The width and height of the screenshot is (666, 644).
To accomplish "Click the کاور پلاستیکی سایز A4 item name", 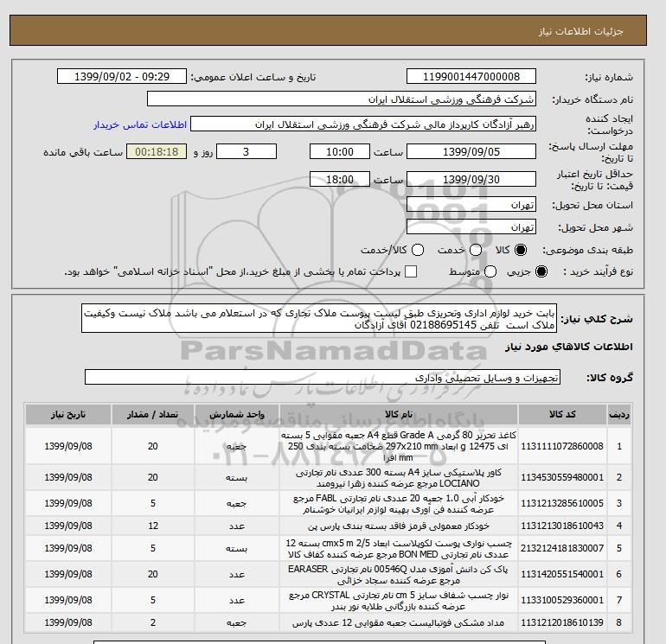I will point(399,477).
